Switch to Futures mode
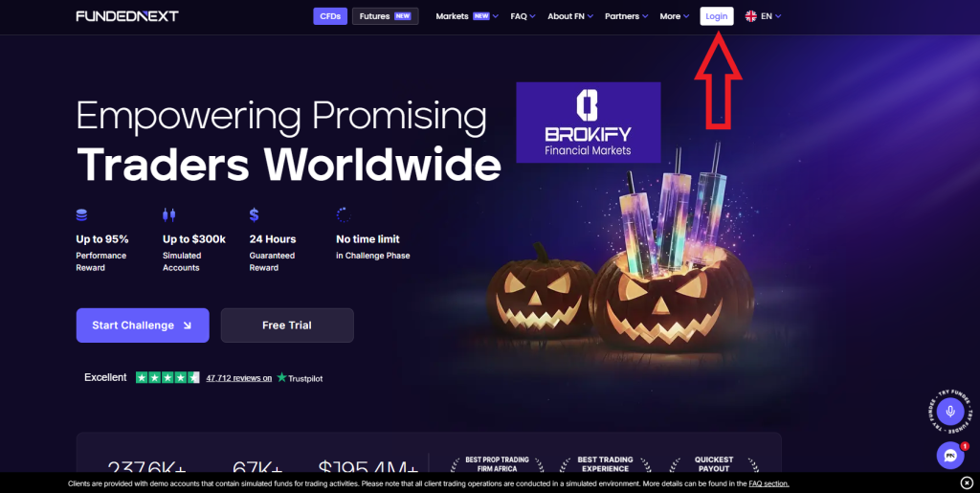Screen dimensions: 980x493 (385, 16)
